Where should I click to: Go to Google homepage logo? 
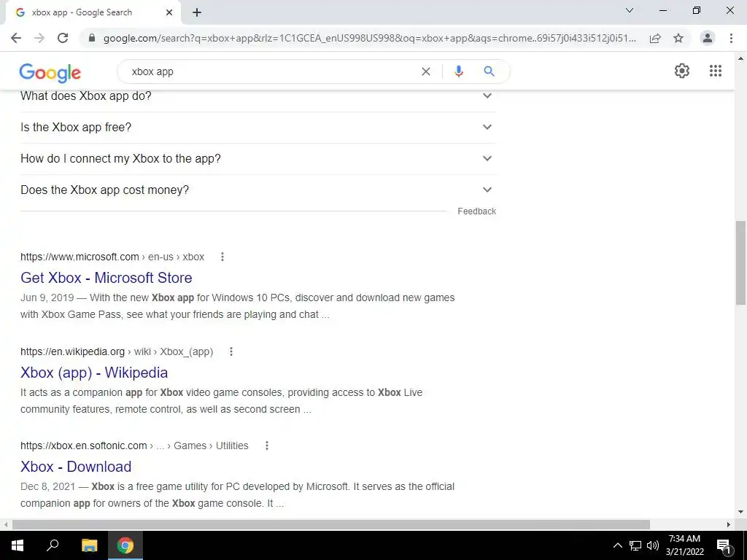(50, 72)
